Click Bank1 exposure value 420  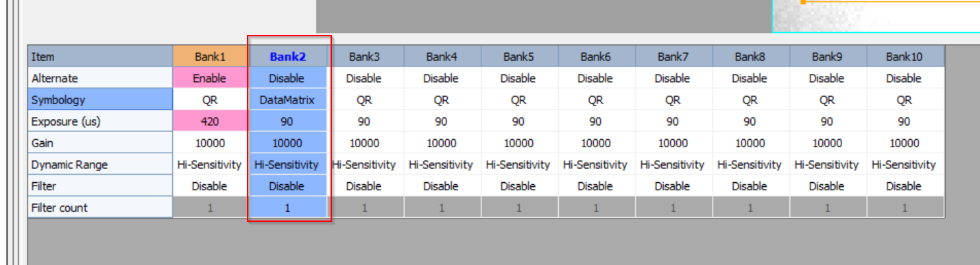pos(210,121)
